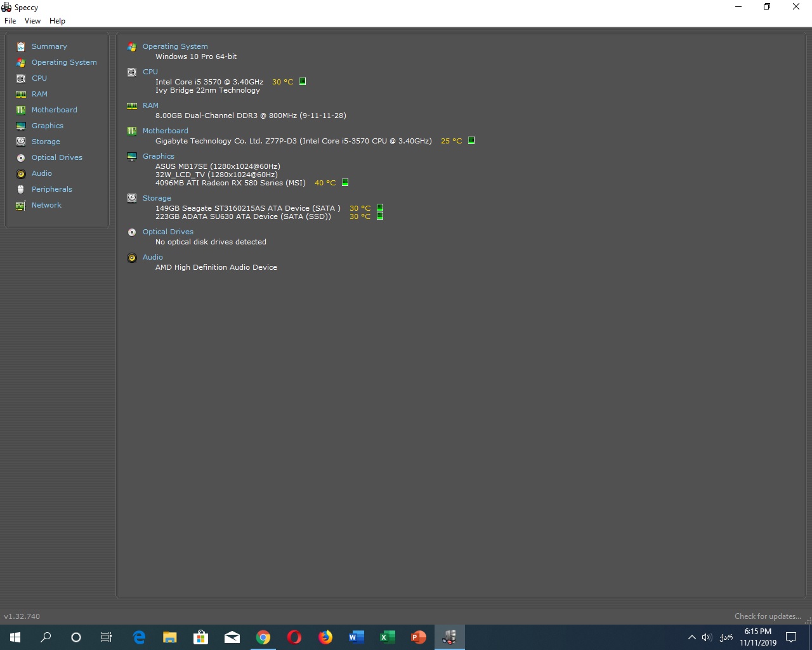Image resolution: width=812 pixels, height=650 pixels.
Task: Click the Storage icon in summary panel
Action: tap(132, 198)
